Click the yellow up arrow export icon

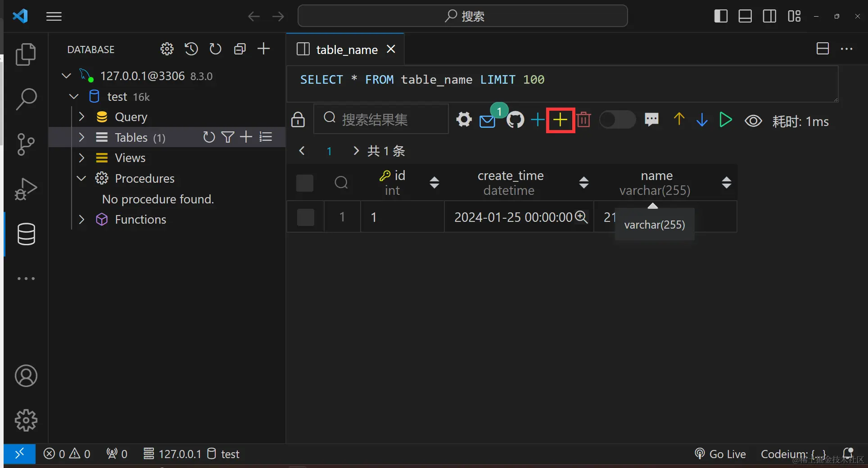pyautogui.click(x=679, y=120)
